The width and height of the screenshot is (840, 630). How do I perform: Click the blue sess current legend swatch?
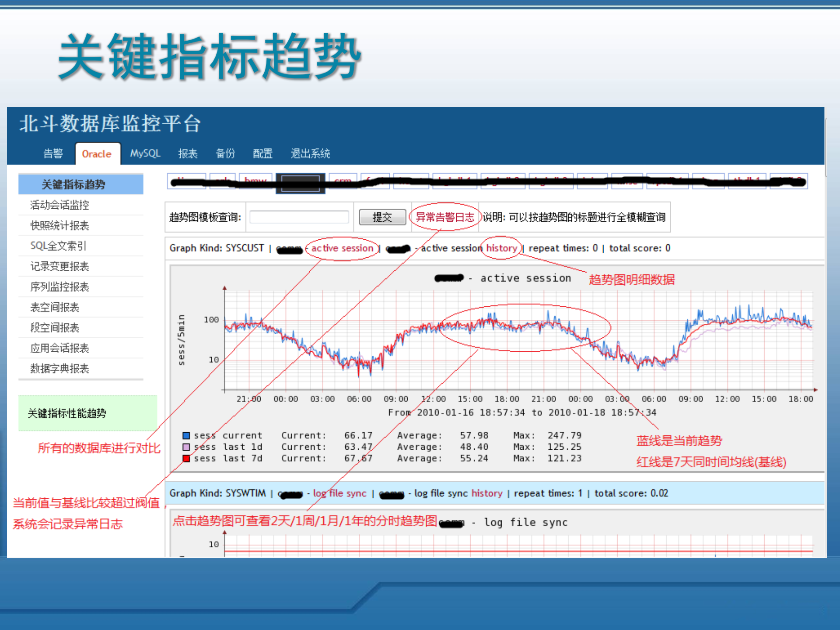click(x=186, y=435)
